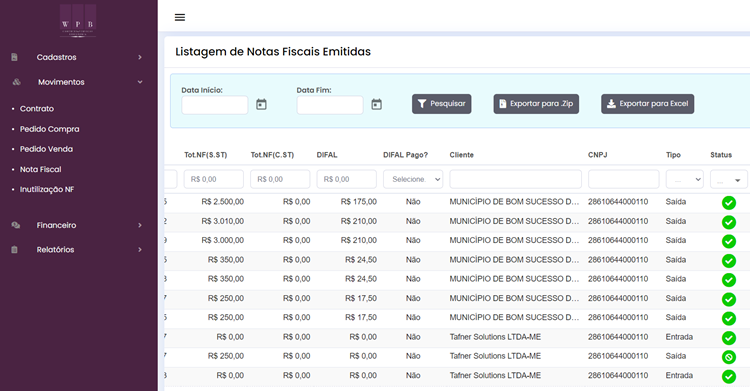
Task: Expand the Relatórios menu
Action: 140,249
